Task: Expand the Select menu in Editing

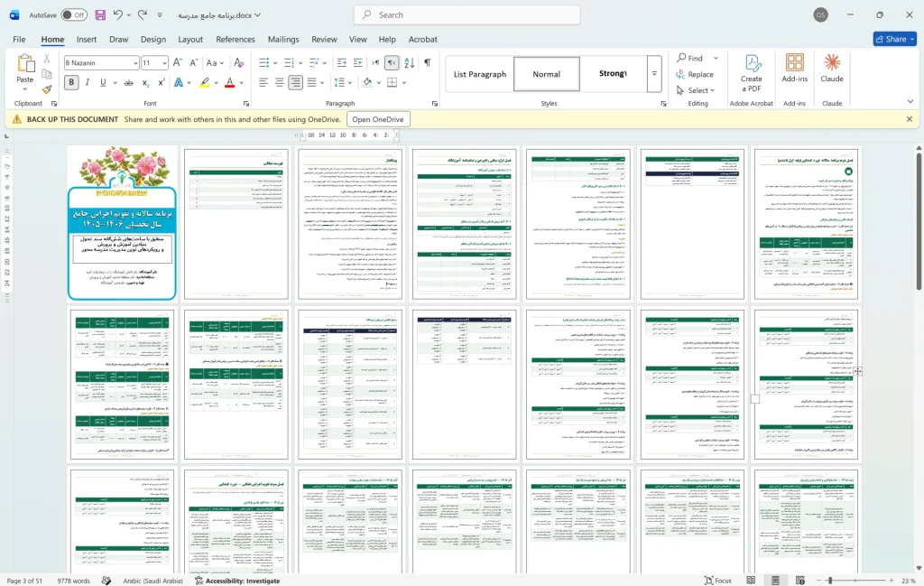Action: (696, 90)
